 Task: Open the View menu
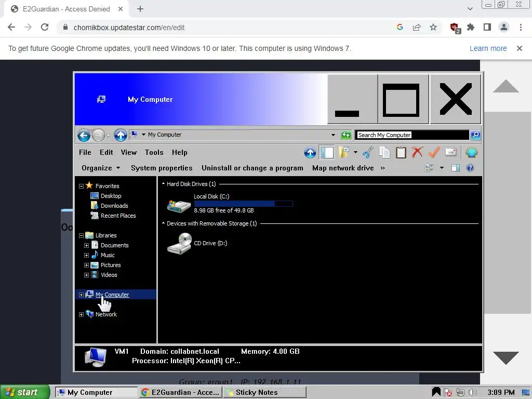tap(129, 152)
